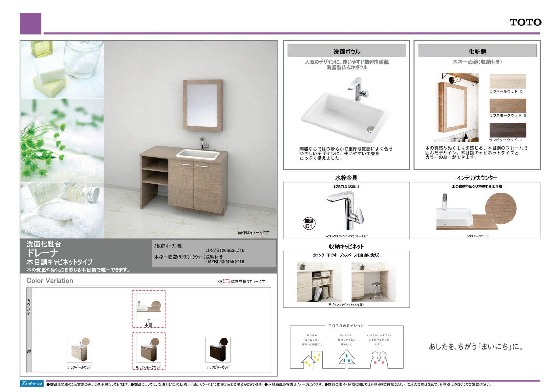555x392 pixels.
Task: Choose the 5:ラフペールウッド door color option
Action: (79, 350)
